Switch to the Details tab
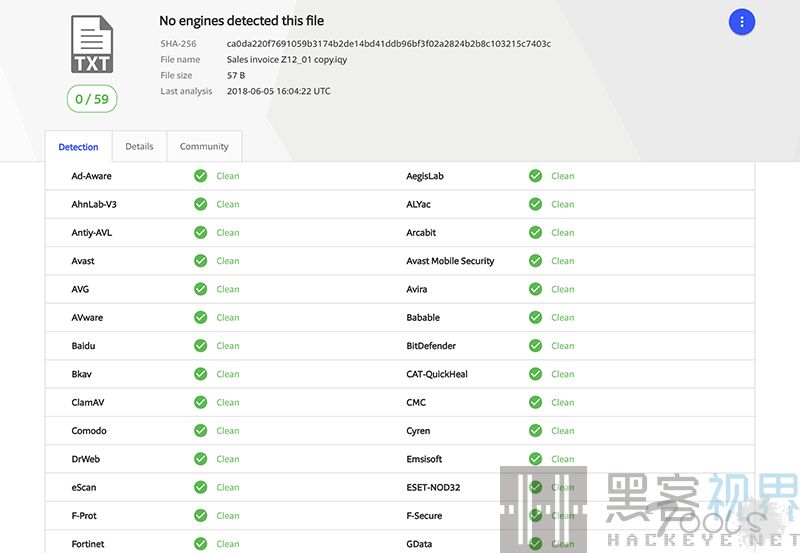This screenshot has height=553, width=800. coord(139,147)
